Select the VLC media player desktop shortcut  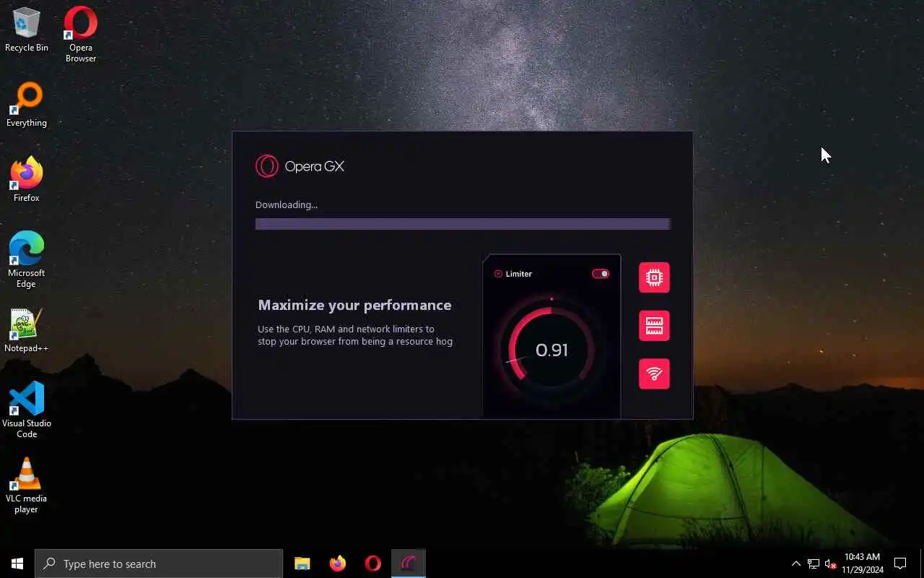click(27, 486)
